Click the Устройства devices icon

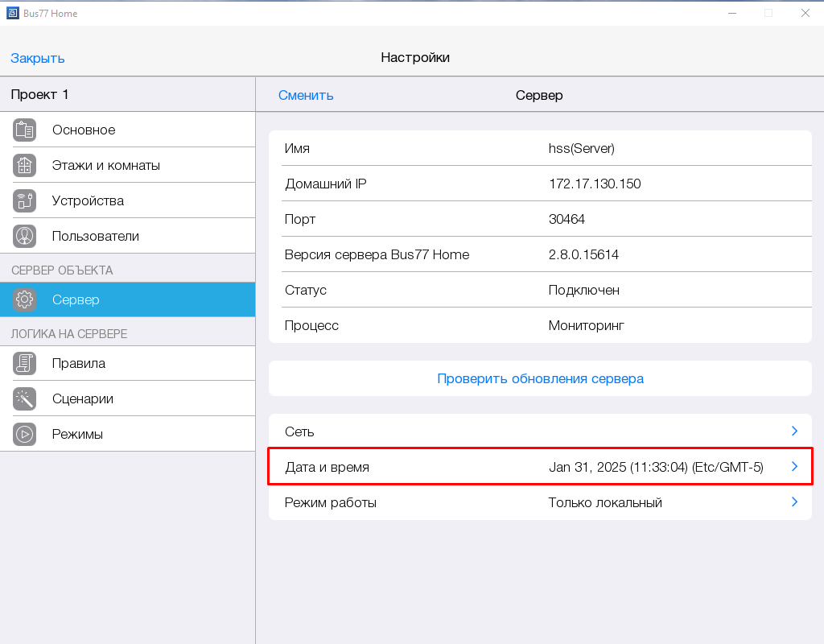[25, 200]
